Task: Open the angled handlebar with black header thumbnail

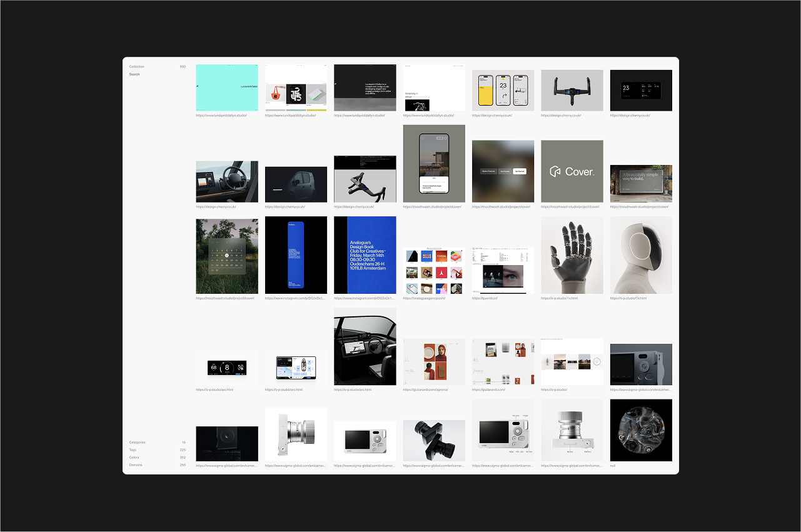Action: point(365,179)
